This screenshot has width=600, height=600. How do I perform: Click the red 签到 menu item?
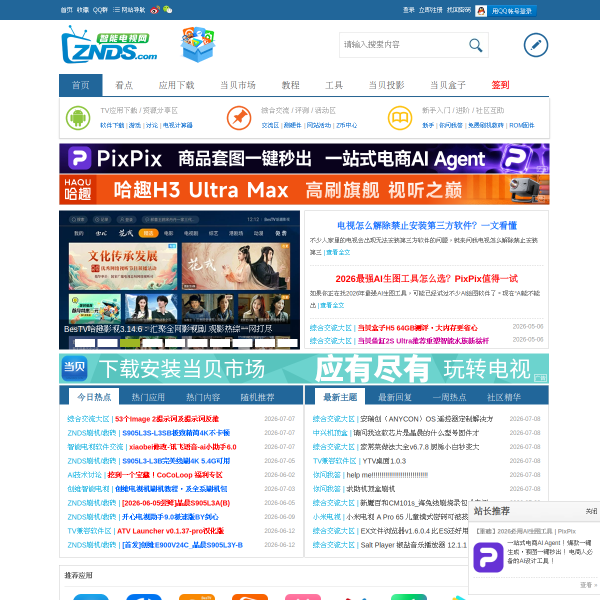[x=500, y=85]
